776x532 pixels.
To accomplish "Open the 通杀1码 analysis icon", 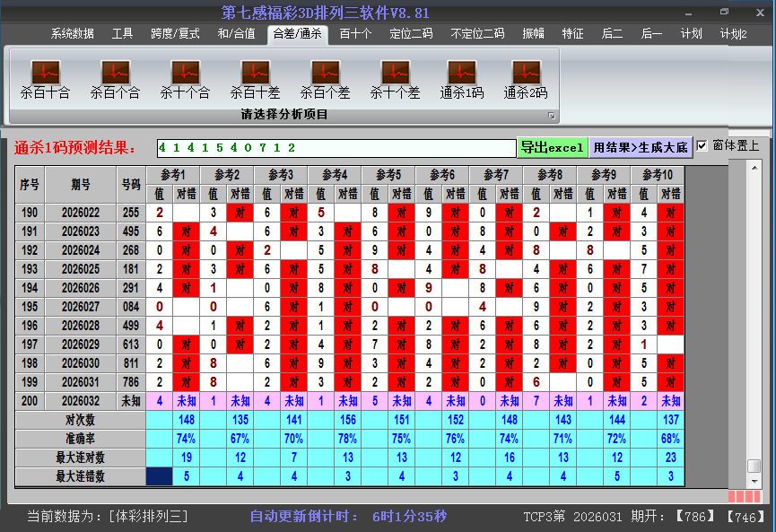I will click(x=462, y=73).
